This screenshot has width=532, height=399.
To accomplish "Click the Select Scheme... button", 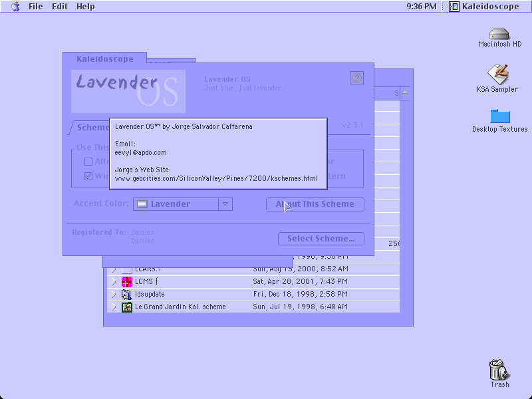I will click(321, 239).
